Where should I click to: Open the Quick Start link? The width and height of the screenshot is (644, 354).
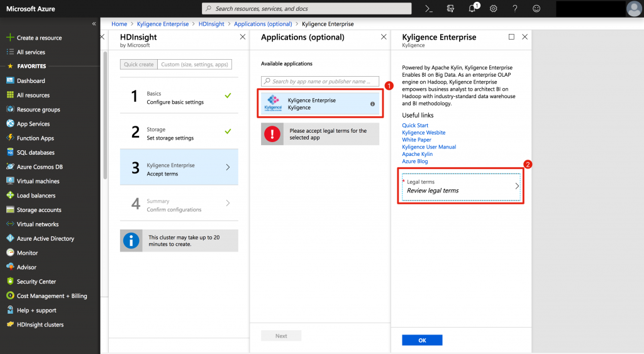click(x=415, y=125)
